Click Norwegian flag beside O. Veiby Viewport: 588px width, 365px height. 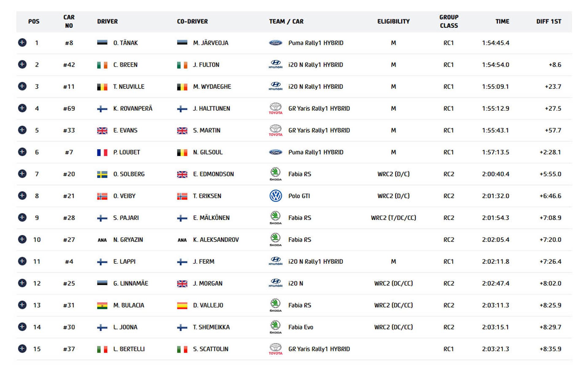[102, 196]
